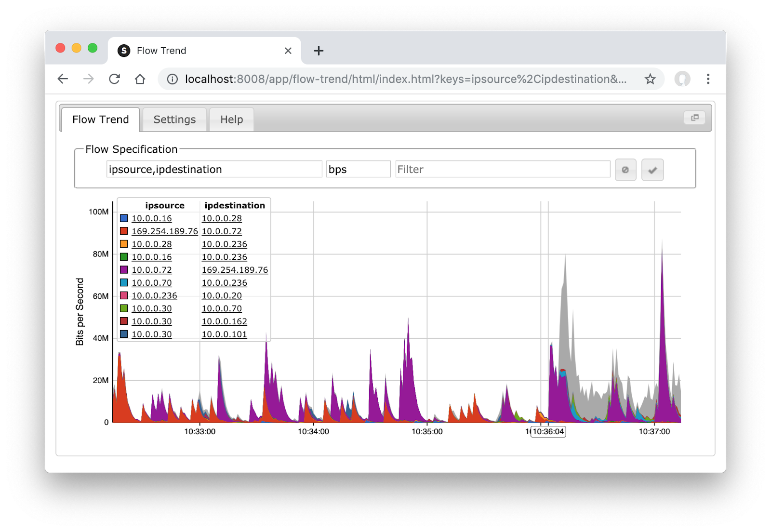Switch to the Settings tab

[x=174, y=120]
